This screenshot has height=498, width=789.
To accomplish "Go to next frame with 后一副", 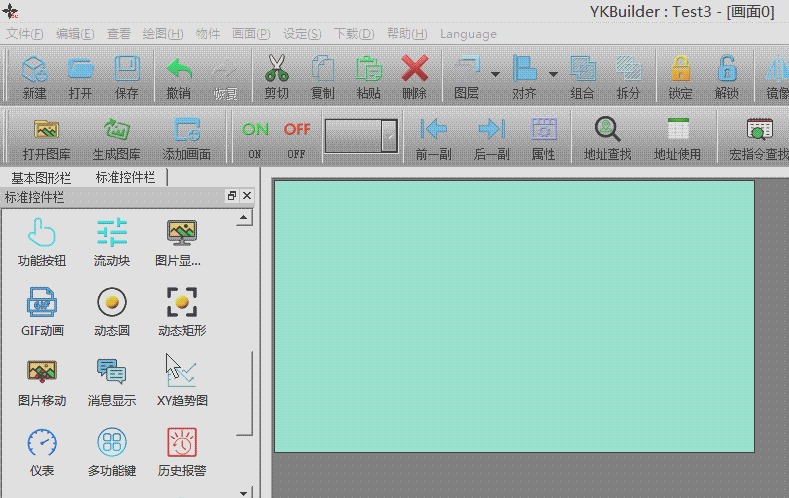I will (x=491, y=130).
